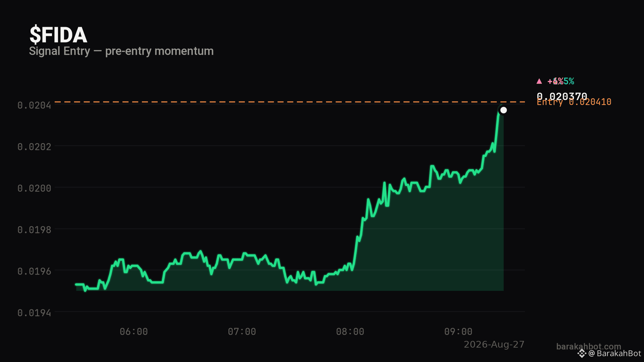The width and height of the screenshot is (644, 362).
Task: Click the 07:00 time axis label
Action: click(x=242, y=331)
